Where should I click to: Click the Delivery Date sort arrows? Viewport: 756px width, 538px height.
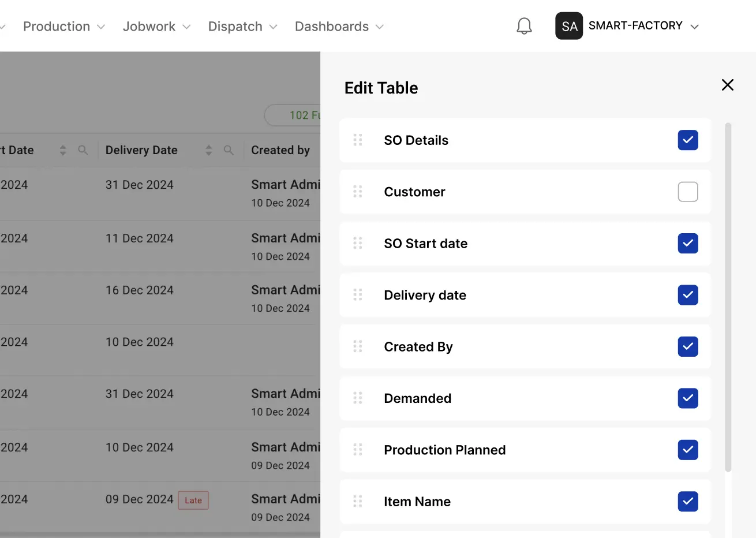pos(209,150)
